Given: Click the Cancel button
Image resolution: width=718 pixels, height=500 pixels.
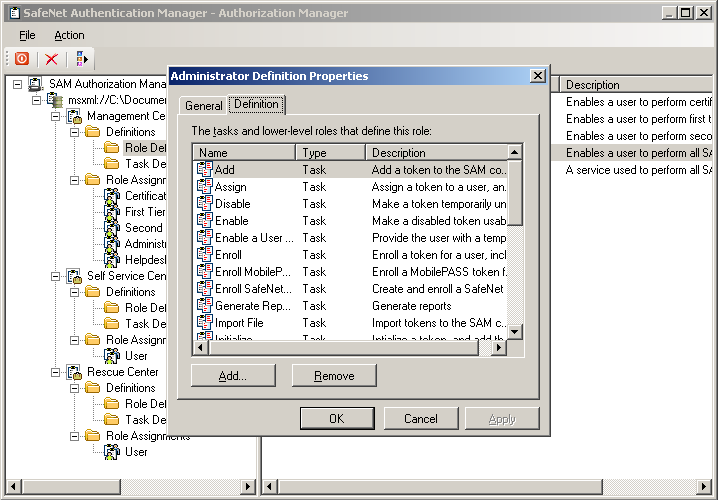Looking at the screenshot, I should pyautogui.click(x=421, y=418).
